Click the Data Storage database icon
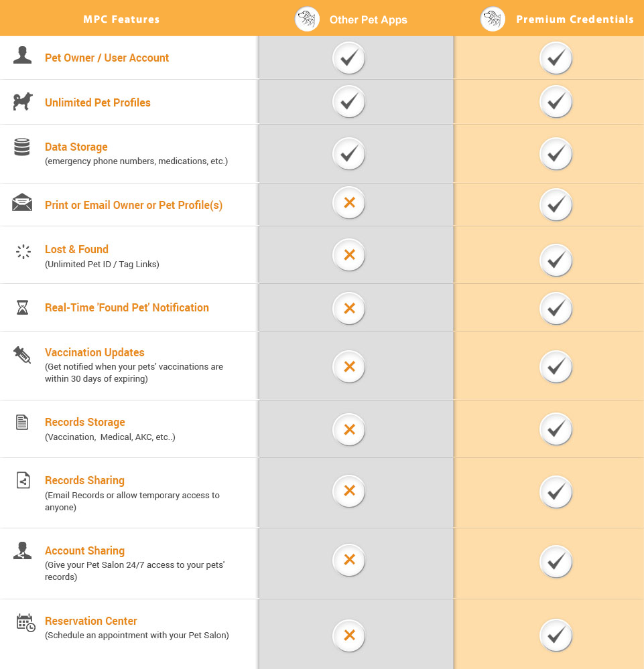The image size is (644, 669). point(22,147)
